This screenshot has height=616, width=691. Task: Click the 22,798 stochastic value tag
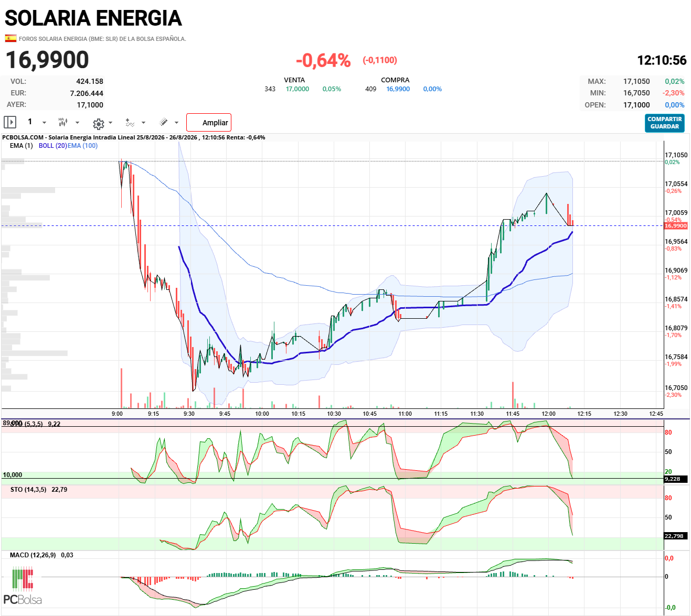pyautogui.click(x=674, y=536)
